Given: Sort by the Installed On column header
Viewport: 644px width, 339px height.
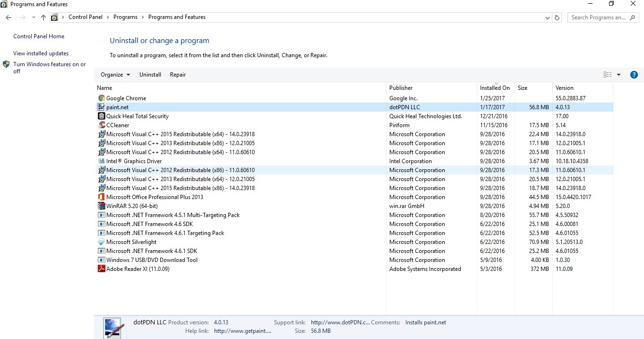Looking at the screenshot, I should coord(496,88).
